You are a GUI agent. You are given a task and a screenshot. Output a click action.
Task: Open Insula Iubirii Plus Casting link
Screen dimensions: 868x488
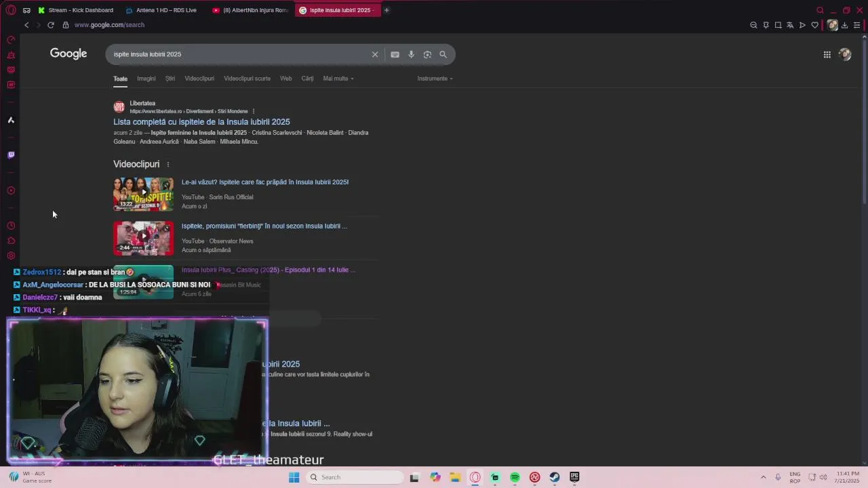[269, 270]
